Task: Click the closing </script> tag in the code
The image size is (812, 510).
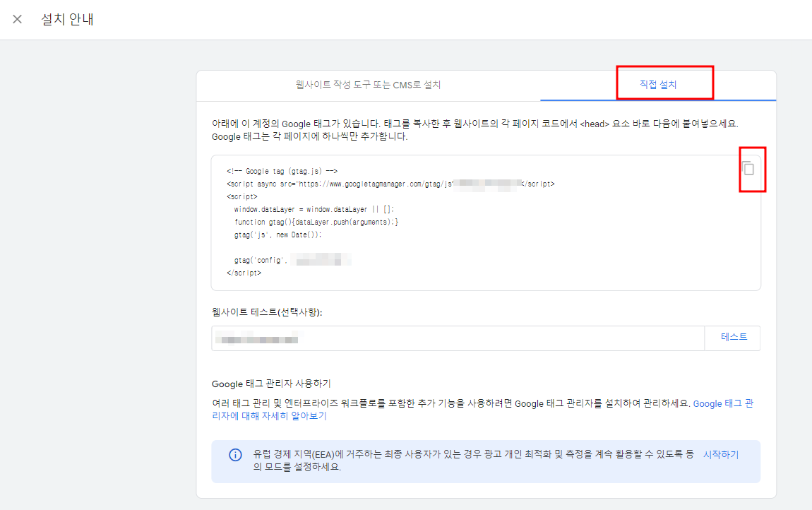Action: click(244, 271)
